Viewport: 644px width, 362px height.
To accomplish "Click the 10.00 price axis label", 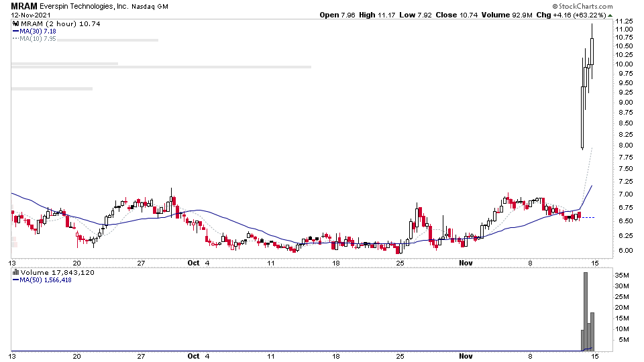I will [x=624, y=64].
